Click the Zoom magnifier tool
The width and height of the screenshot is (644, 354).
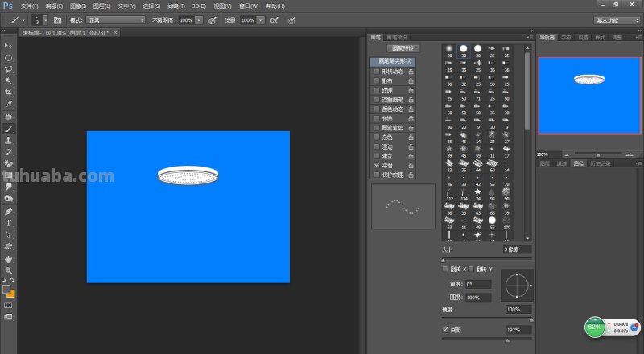[9, 271]
